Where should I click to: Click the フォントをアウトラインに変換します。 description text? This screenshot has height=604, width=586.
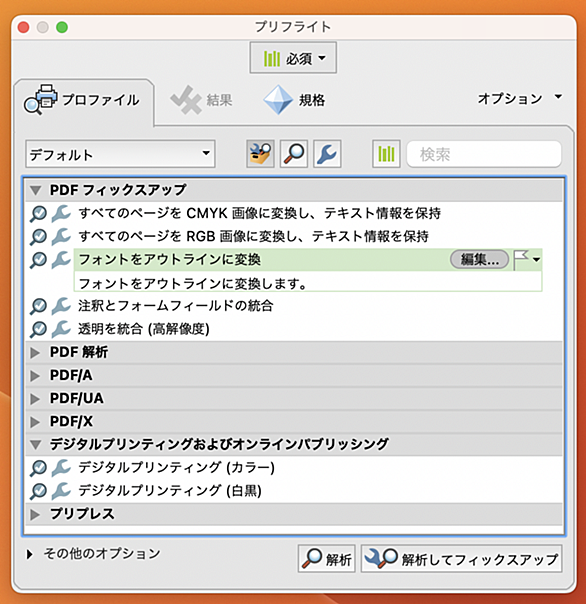[x=193, y=284]
